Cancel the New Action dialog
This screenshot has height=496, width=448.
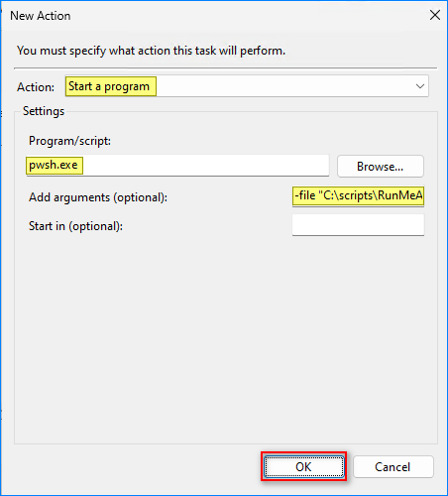point(393,466)
